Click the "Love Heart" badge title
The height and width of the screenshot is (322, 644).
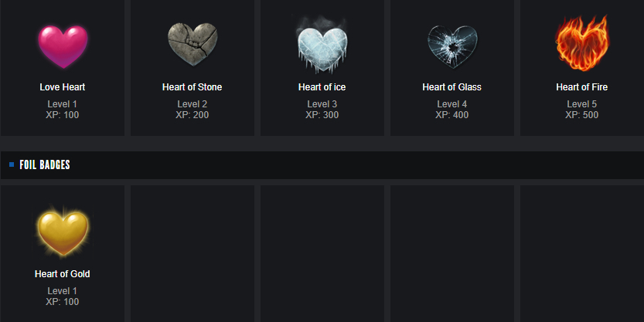tap(63, 87)
